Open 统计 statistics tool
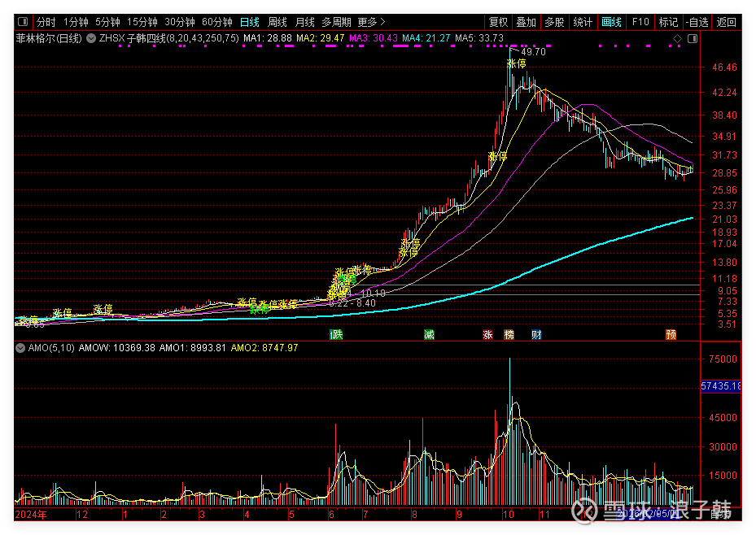 pos(583,22)
